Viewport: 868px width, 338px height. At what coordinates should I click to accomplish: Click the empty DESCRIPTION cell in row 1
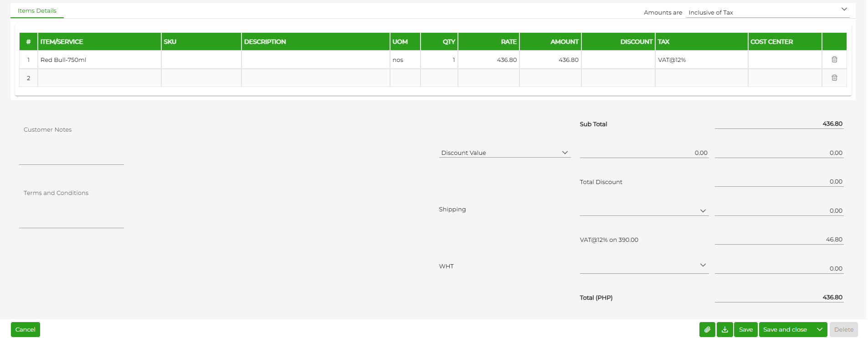coord(315,60)
